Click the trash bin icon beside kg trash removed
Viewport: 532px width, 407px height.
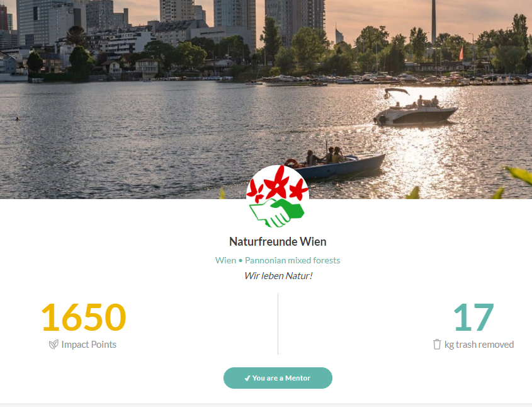click(437, 344)
